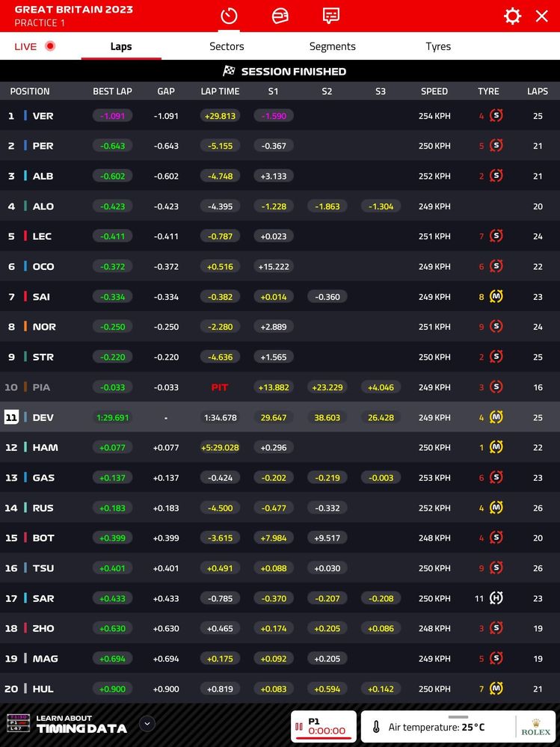Open the settings gear
The width and height of the screenshot is (560, 747).
tap(512, 16)
